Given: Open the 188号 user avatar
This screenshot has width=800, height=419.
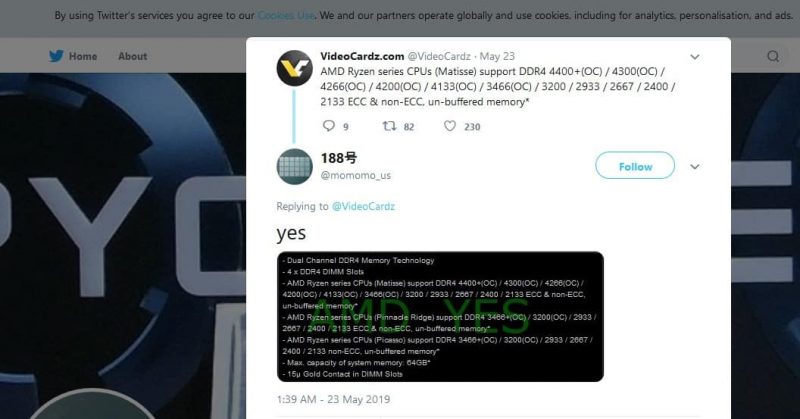Looking at the screenshot, I should pyautogui.click(x=294, y=166).
